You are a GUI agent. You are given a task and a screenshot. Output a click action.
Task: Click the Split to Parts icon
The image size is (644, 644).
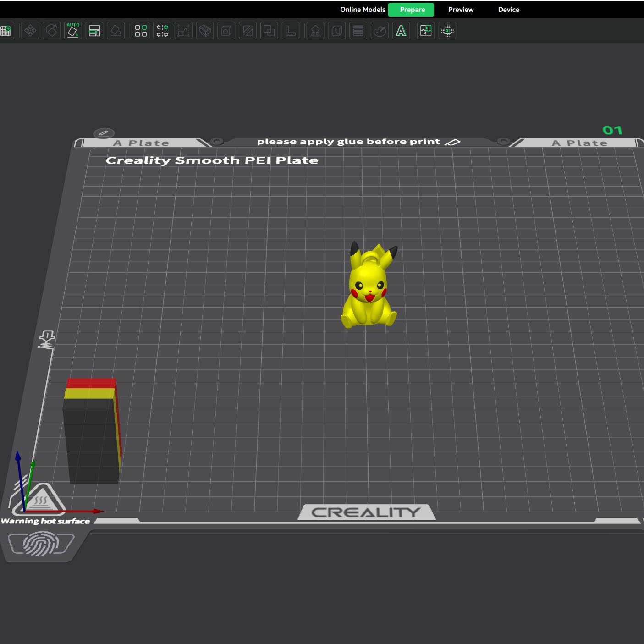162,31
